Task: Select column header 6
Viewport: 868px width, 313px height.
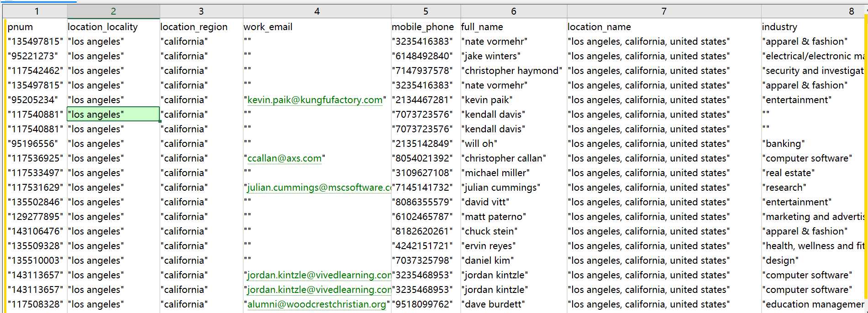Action: point(514,11)
